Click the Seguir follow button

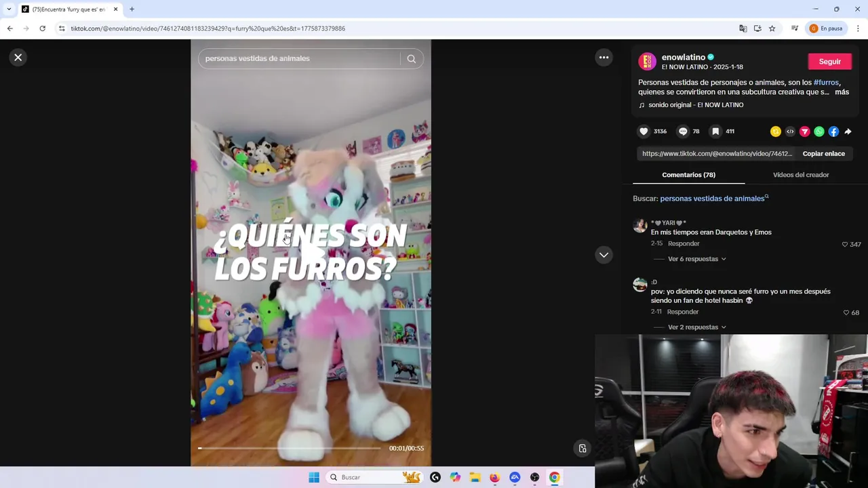(829, 62)
